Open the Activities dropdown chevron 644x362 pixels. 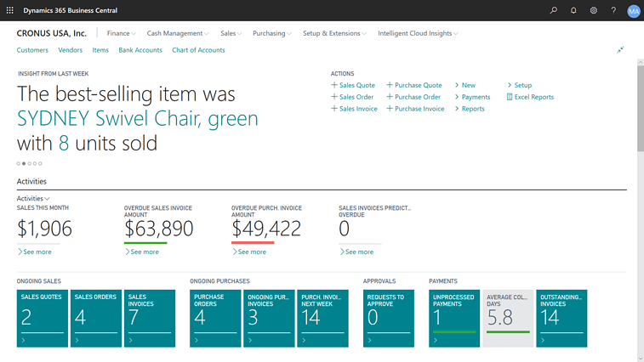tap(47, 199)
